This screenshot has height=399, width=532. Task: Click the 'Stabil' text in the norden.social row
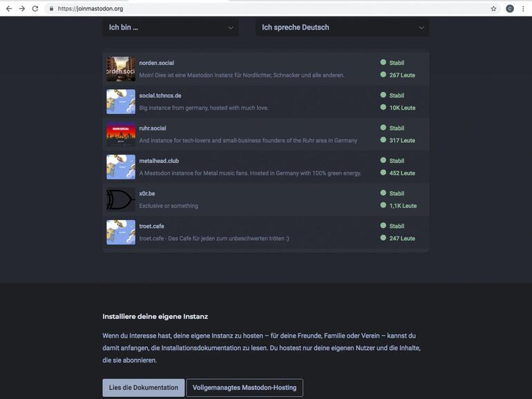[397, 63]
